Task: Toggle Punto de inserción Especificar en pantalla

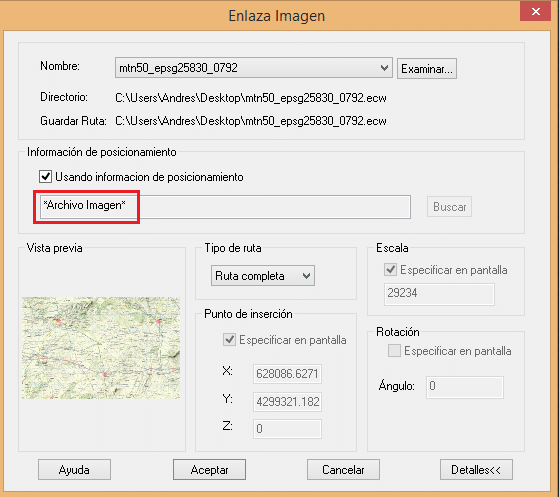Action: tap(230, 339)
